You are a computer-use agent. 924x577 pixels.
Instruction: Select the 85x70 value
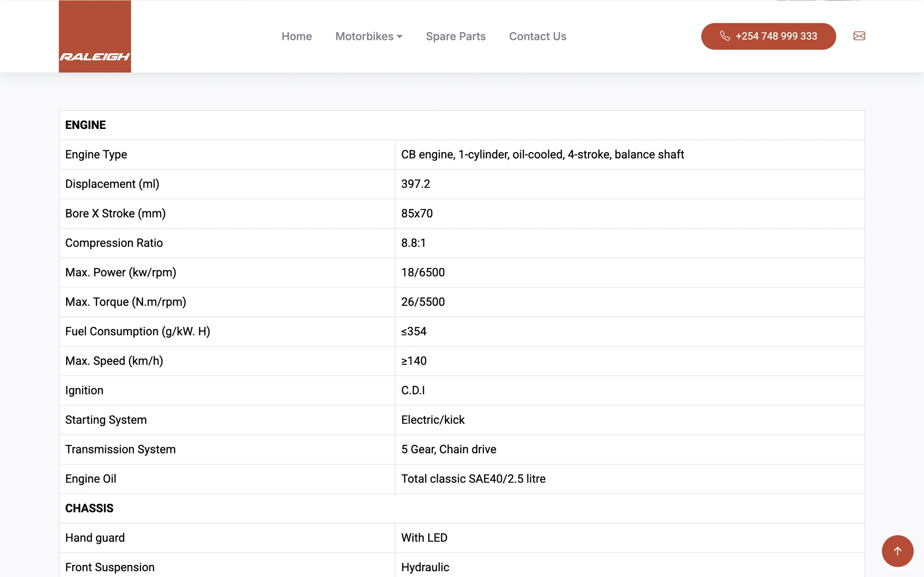click(417, 213)
